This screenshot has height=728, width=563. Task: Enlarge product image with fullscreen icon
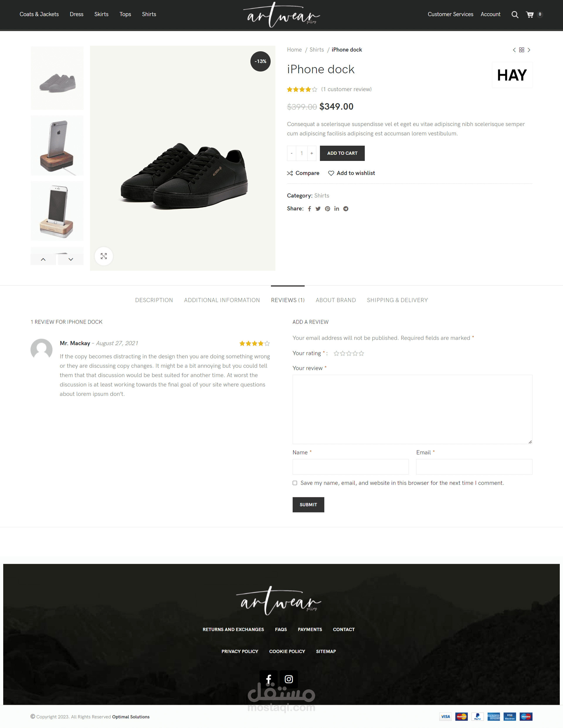(x=104, y=256)
